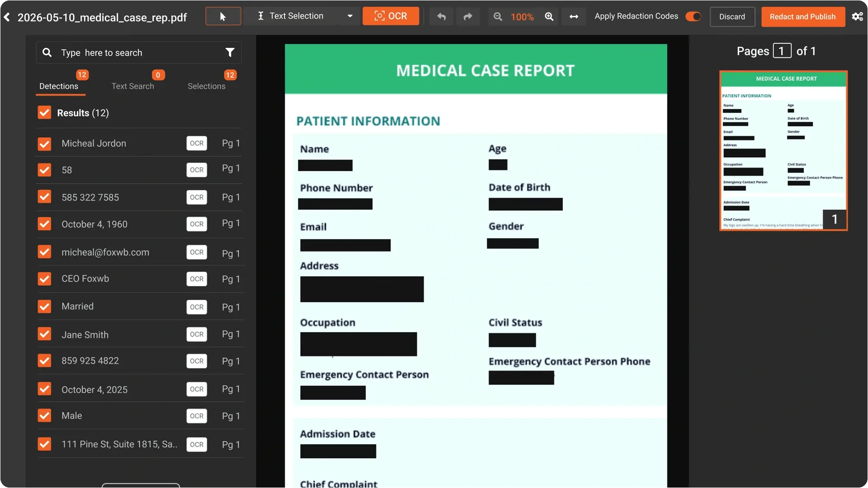Click OCR badge on October 4, 2025 row
The image size is (868, 488).
coord(197,389)
